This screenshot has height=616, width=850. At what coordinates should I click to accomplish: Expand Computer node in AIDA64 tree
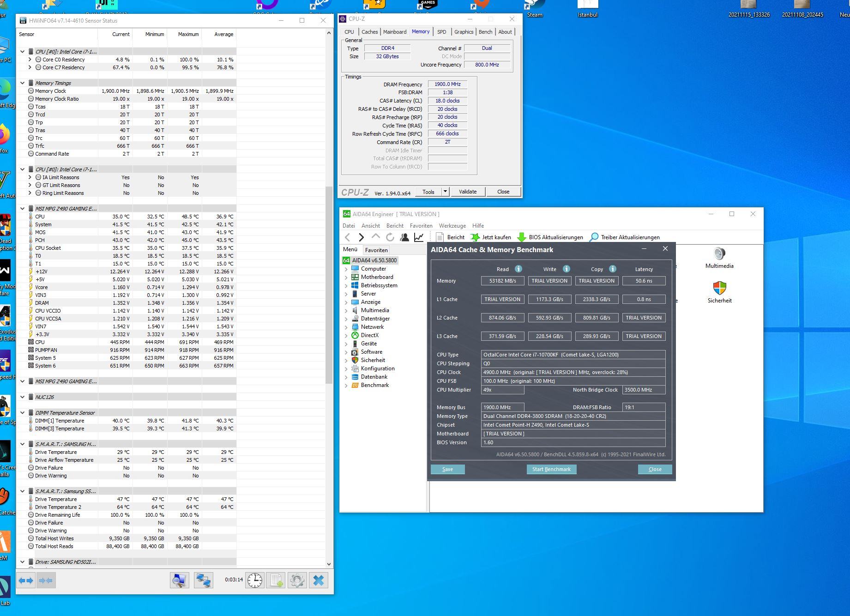tap(346, 269)
